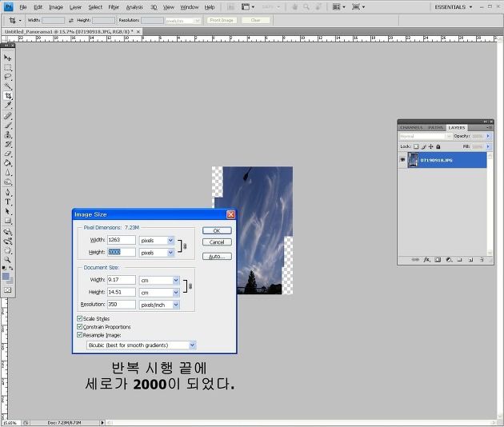Select the Move tool
504x427 pixels.
[x=8, y=58]
